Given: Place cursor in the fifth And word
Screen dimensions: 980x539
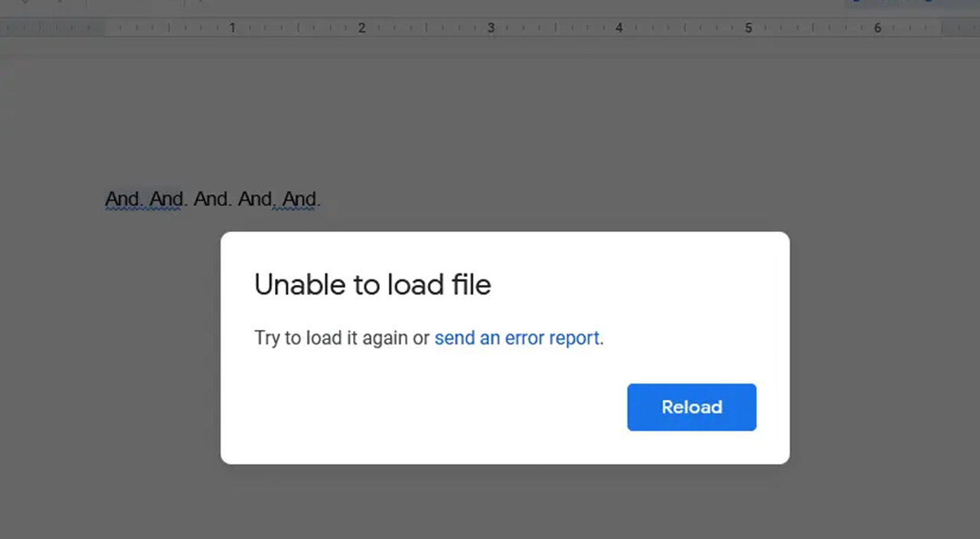Looking at the screenshot, I should pyautogui.click(x=299, y=199).
